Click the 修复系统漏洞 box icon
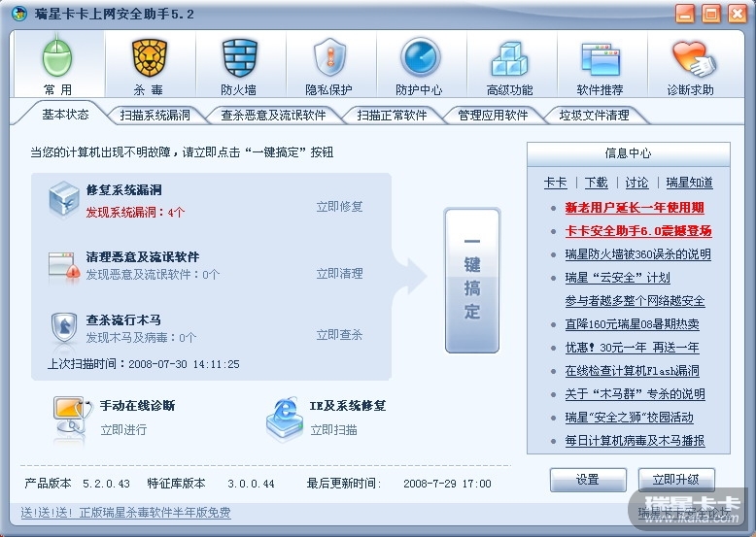The width and height of the screenshot is (756, 537). click(63, 199)
